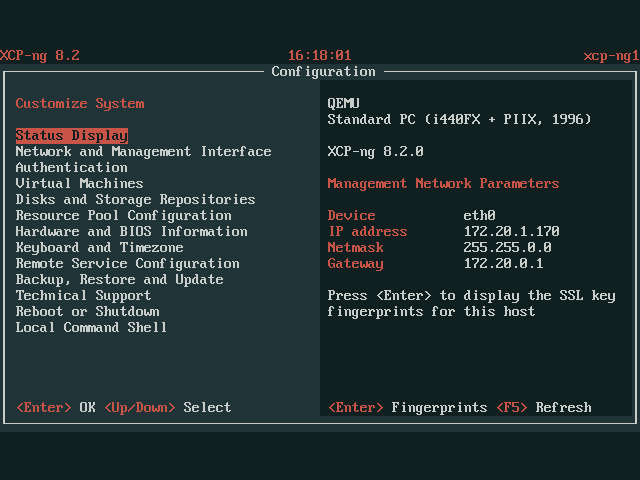Open Backup, Restore and Update
The width and height of the screenshot is (640, 480).
coord(119,279)
